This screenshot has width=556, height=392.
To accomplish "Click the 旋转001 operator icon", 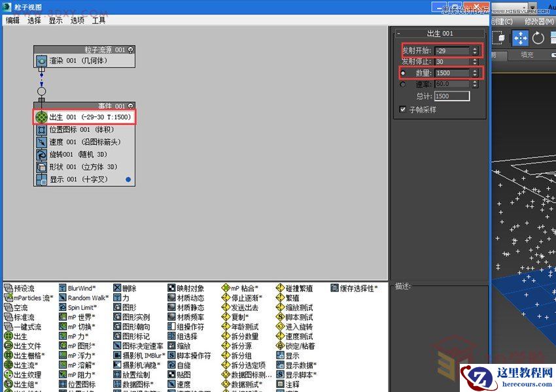I will 41,155.
